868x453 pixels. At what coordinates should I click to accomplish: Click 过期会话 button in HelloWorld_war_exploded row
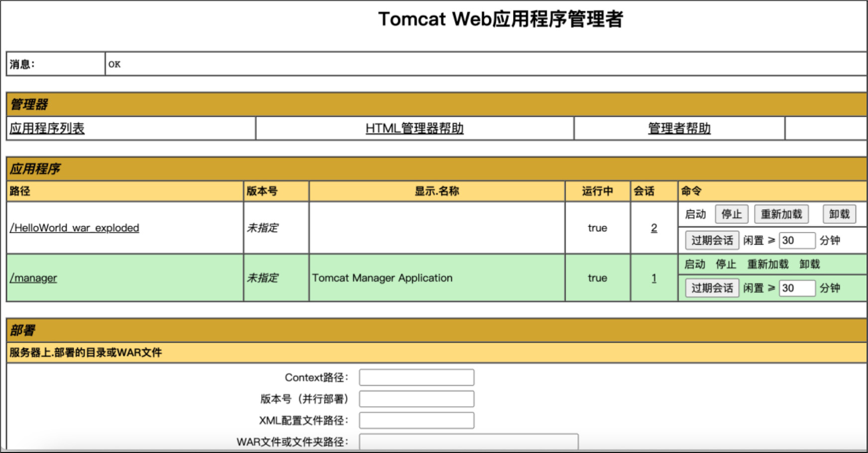[x=712, y=241]
